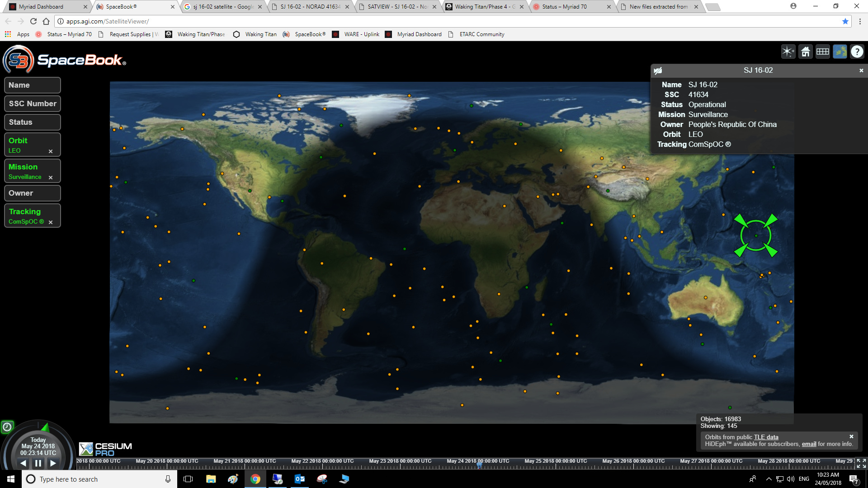Open Outlook from the Windows taskbar

(x=300, y=479)
